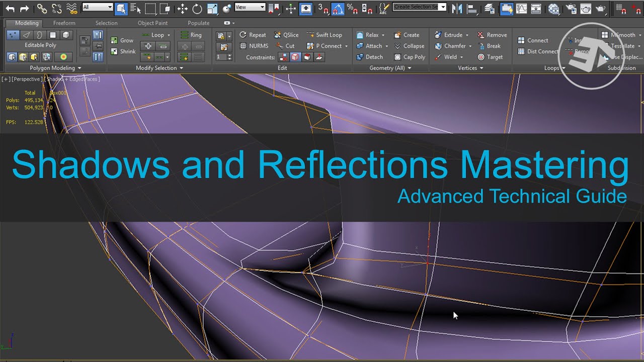
Task: Click the Ring selection button
Action: click(x=191, y=35)
